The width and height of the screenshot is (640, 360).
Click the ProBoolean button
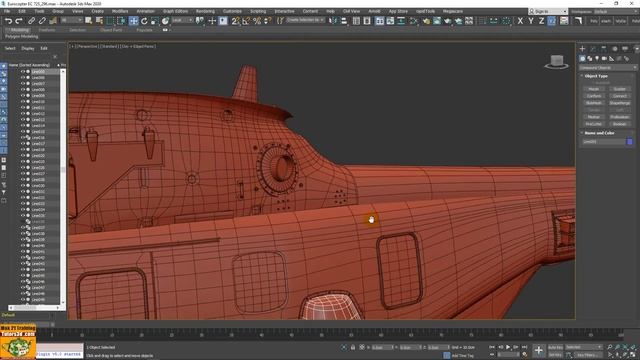pos(620,117)
